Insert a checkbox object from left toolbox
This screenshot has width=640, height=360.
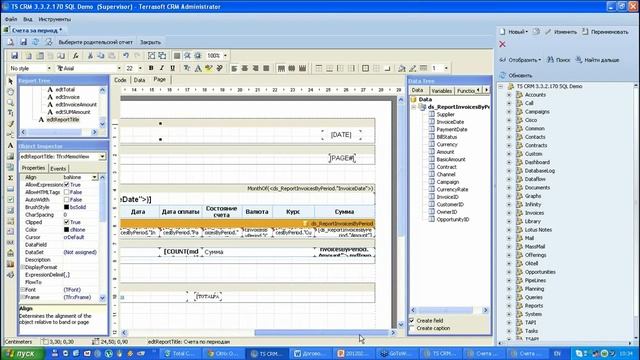point(11,200)
